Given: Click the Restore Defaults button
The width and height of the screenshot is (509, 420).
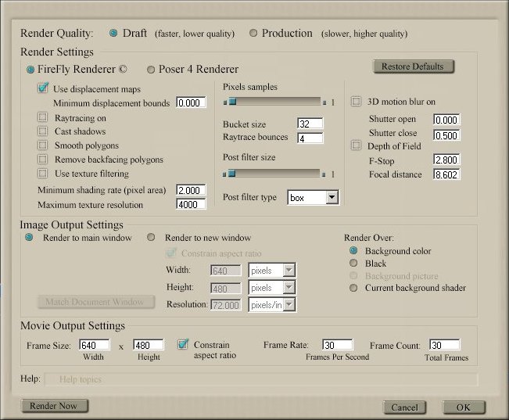Looking at the screenshot, I should point(413,66).
